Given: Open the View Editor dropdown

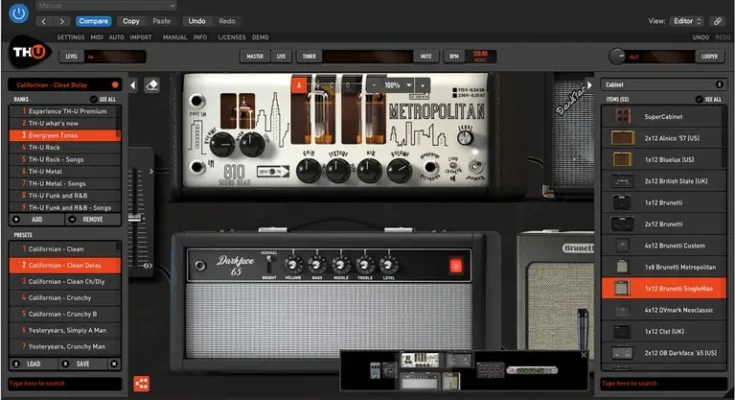Looking at the screenshot, I should [x=686, y=20].
